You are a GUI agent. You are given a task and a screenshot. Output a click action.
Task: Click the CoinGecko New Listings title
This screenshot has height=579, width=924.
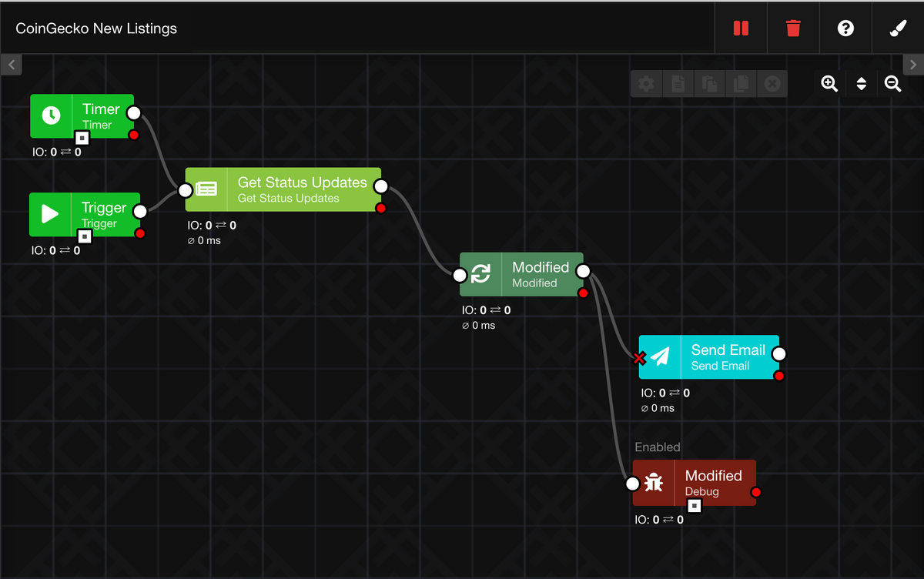coord(96,28)
